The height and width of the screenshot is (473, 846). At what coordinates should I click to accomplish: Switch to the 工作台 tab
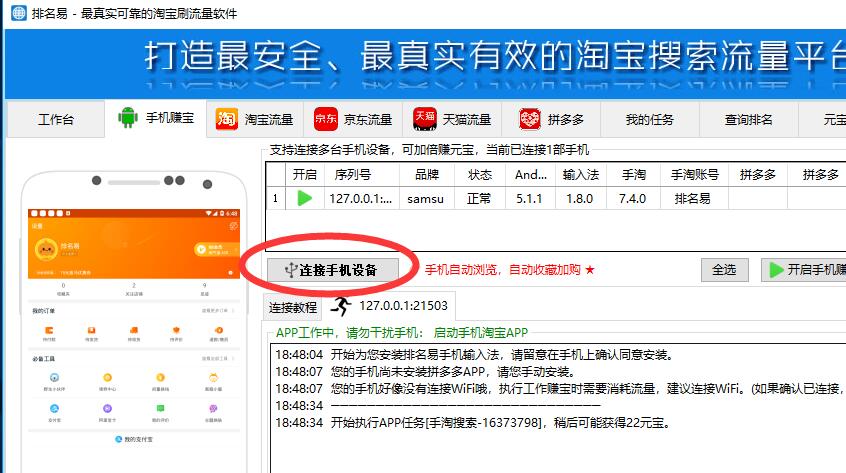coord(56,119)
